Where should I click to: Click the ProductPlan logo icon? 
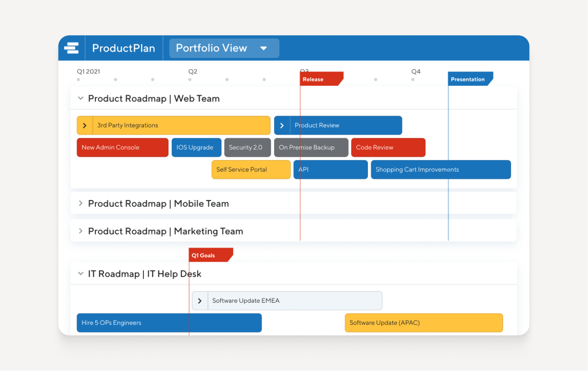tap(71, 48)
